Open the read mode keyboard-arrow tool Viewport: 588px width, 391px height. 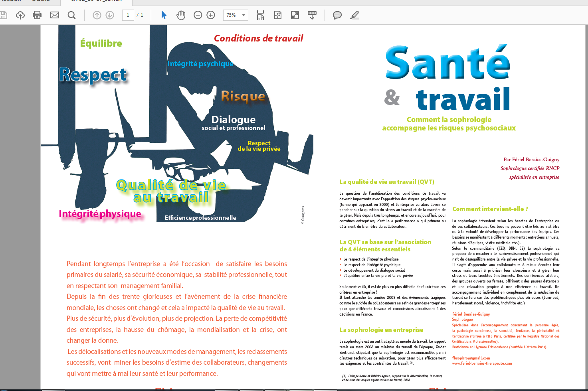[x=312, y=15]
